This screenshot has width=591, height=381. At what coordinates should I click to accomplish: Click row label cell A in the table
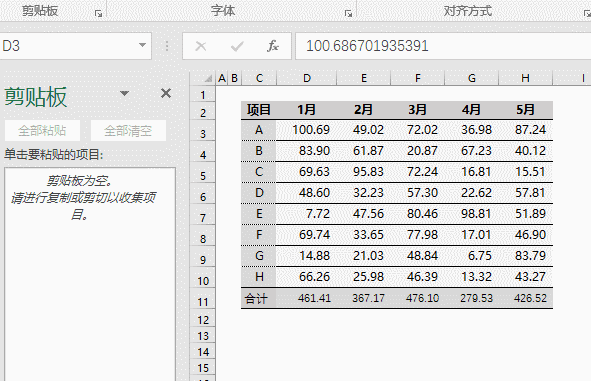(259, 130)
